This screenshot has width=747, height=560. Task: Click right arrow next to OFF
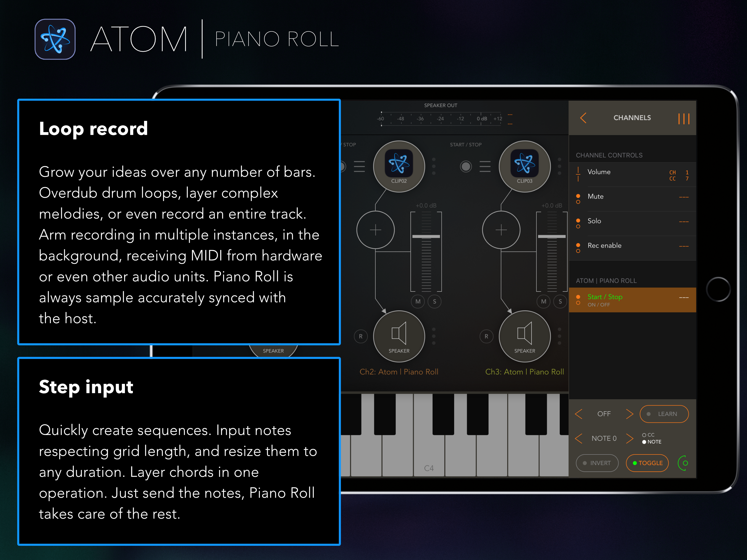coord(629,414)
